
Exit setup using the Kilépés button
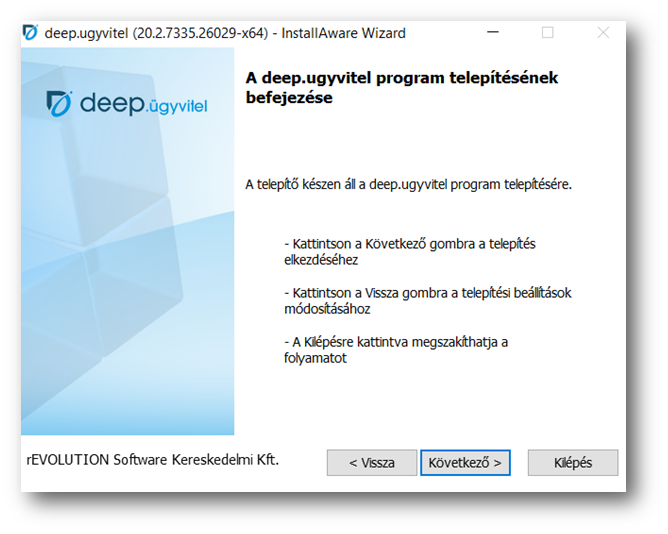573,463
